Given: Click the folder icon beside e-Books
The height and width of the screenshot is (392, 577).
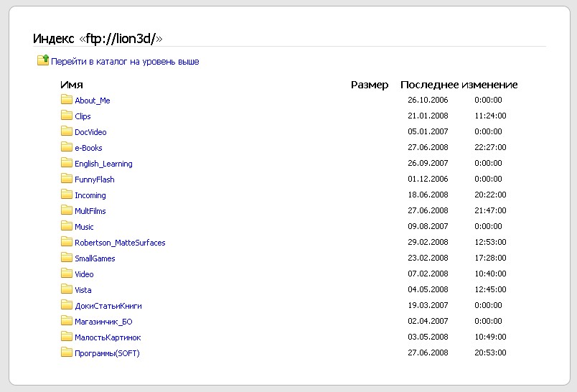Looking at the screenshot, I should [67, 148].
